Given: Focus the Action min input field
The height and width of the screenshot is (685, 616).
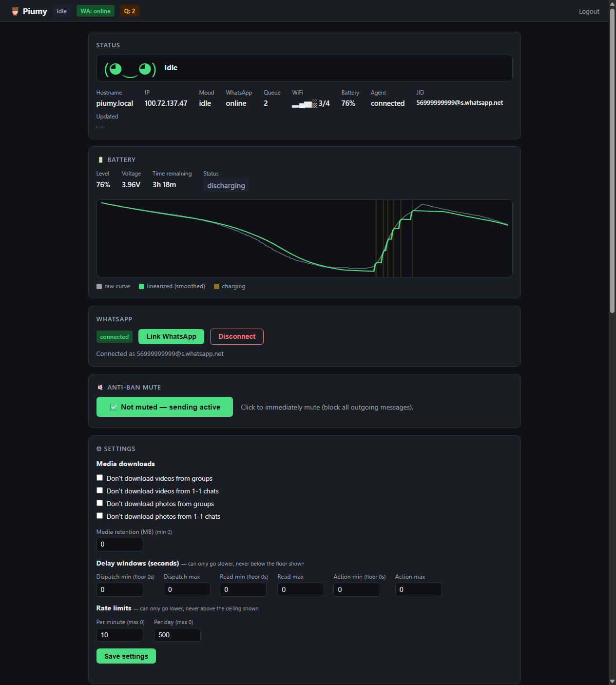Looking at the screenshot, I should coord(357,589).
